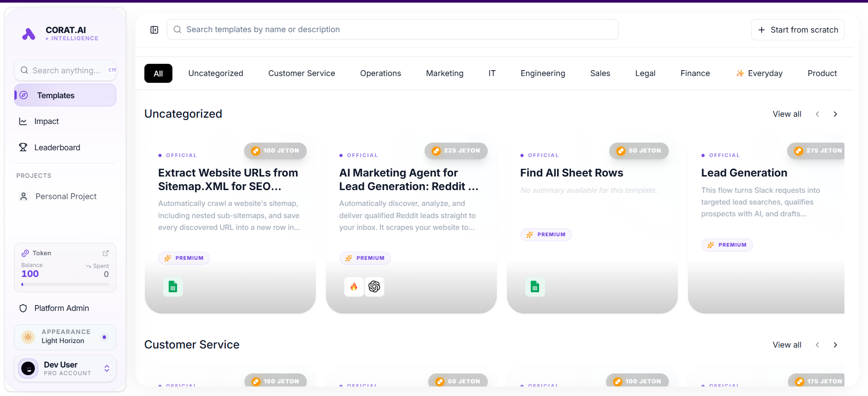Click the Token coin icon
The height and width of the screenshot is (396, 868).
tap(25, 253)
